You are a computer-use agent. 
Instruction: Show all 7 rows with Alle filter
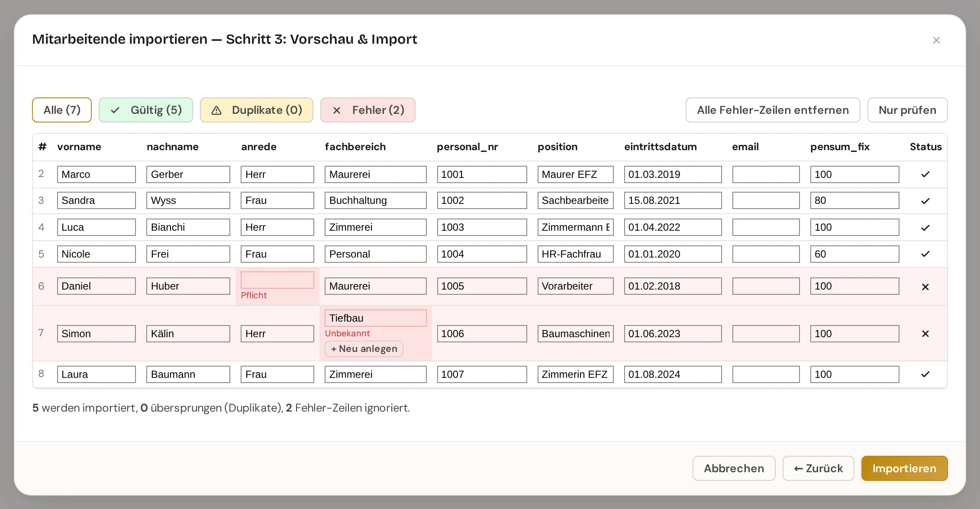[62, 110]
